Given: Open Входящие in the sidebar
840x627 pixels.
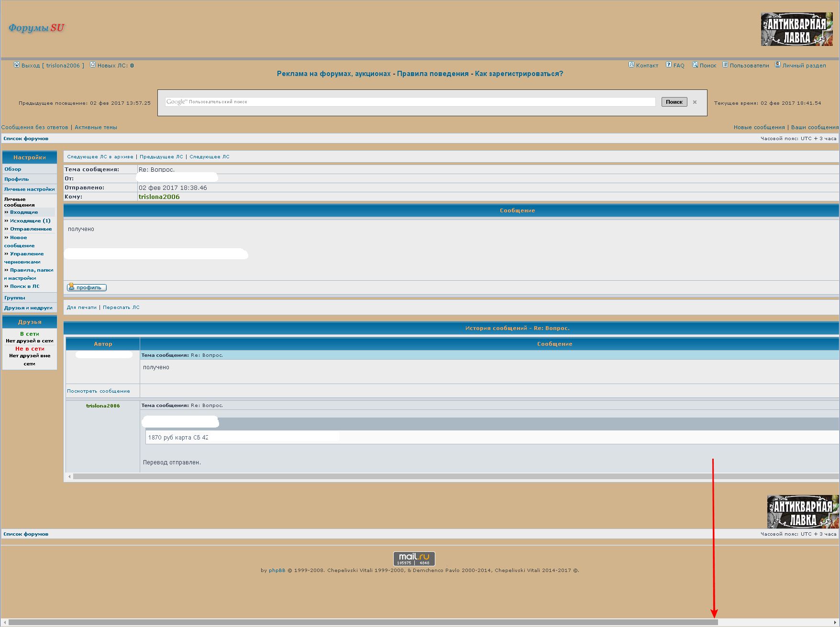Looking at the screenshot, I should [x=24, y=212].
